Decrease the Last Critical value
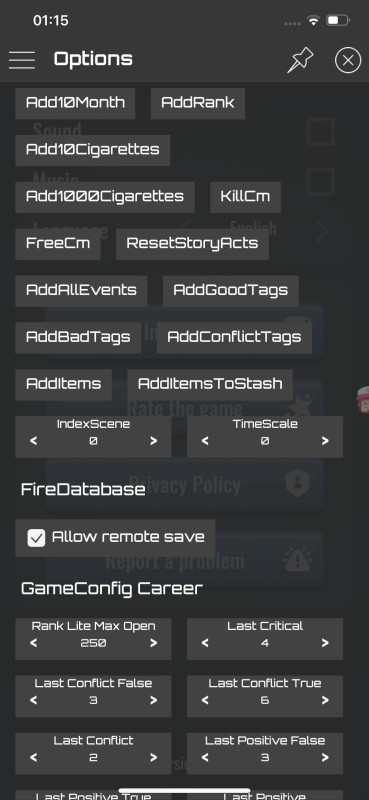This screenshot has width=369, height=800. pyautogui.click(x=205, y=643)
